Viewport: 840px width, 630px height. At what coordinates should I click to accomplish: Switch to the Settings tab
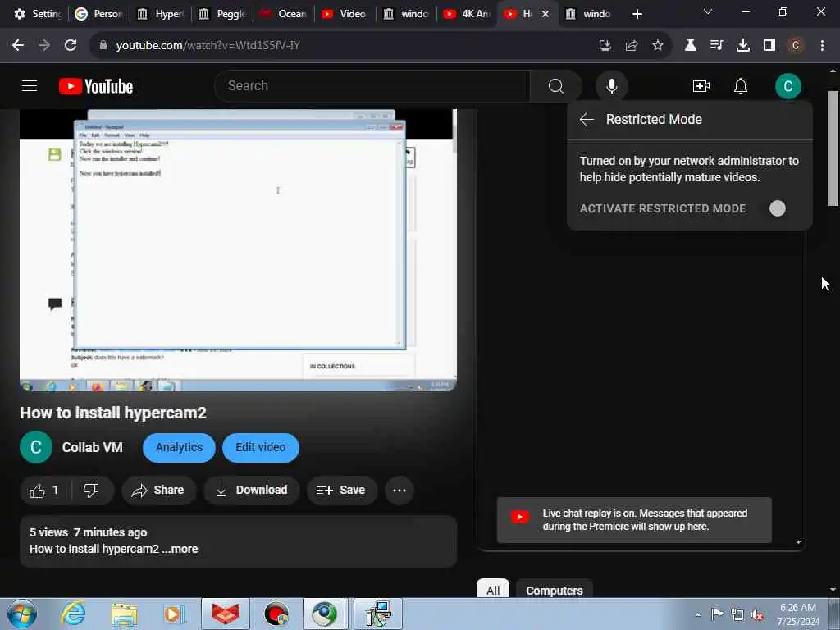pos(38,14)
